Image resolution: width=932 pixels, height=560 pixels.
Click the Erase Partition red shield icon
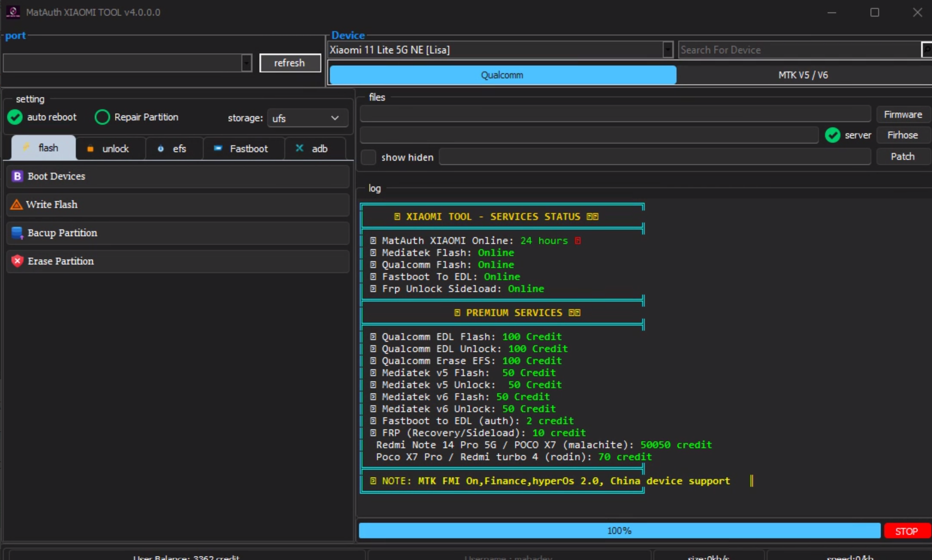click(x=17, y=261)
